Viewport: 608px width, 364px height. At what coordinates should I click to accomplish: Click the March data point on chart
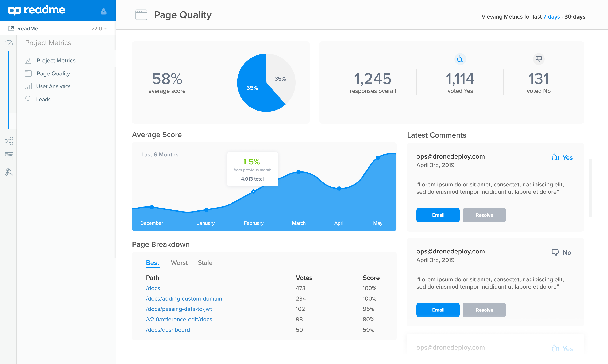pyautogui.click(x=299, y=172)
